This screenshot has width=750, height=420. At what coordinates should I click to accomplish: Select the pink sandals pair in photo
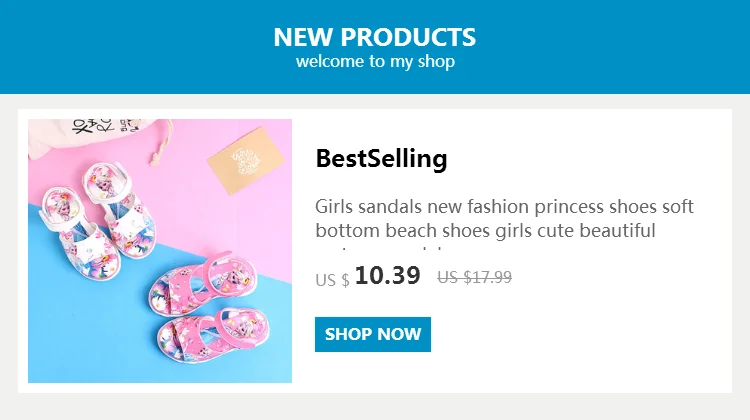pyautogui.click(x=210, y=308)
